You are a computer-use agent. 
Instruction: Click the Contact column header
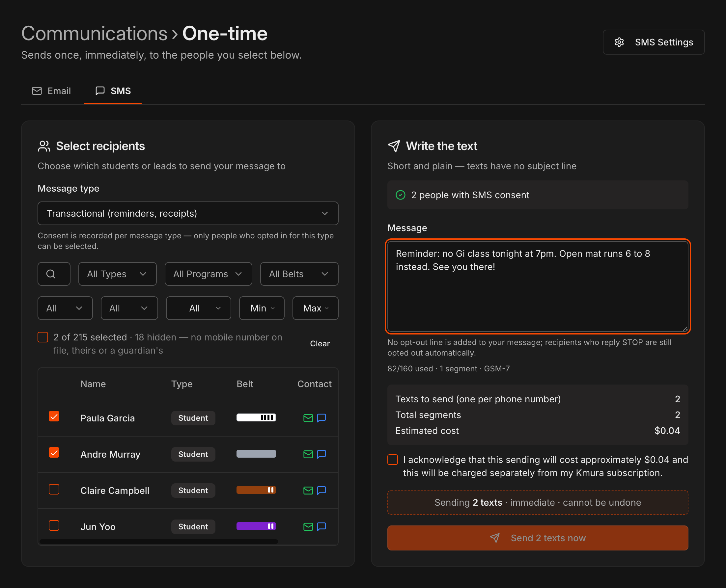click(314, 384)
